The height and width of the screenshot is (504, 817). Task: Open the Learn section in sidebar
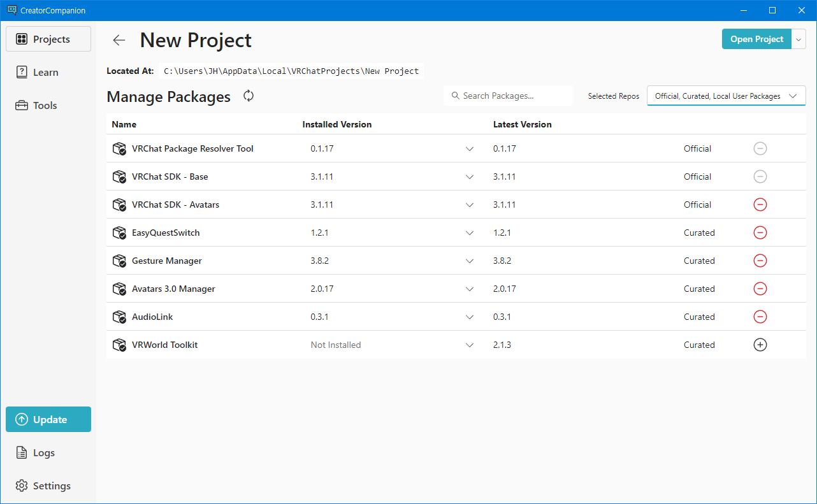pos(48,72)
